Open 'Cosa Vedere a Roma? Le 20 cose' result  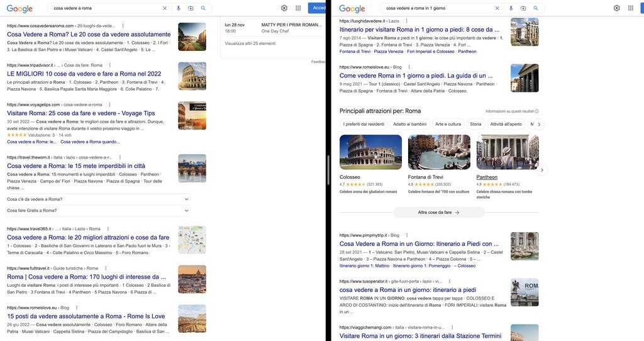point(89,35)
